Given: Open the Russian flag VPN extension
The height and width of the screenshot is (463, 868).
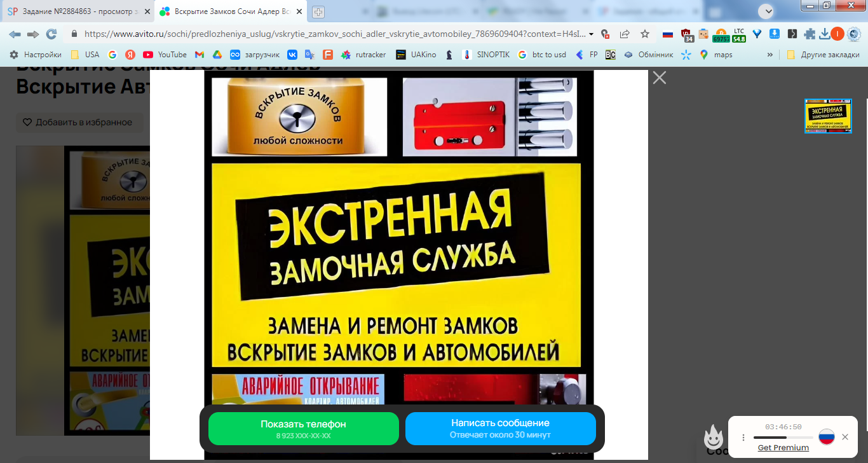Looking at the screenshot, I should click(667, 34).
